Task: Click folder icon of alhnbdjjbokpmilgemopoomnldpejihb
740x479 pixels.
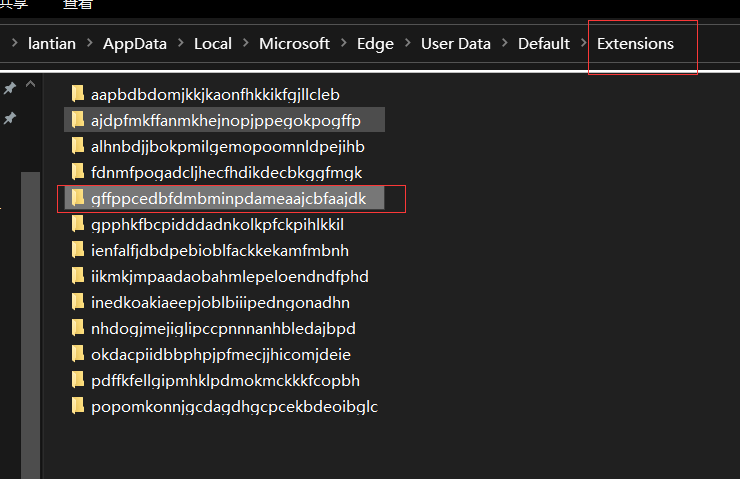Action: click(x=78, y=145)
